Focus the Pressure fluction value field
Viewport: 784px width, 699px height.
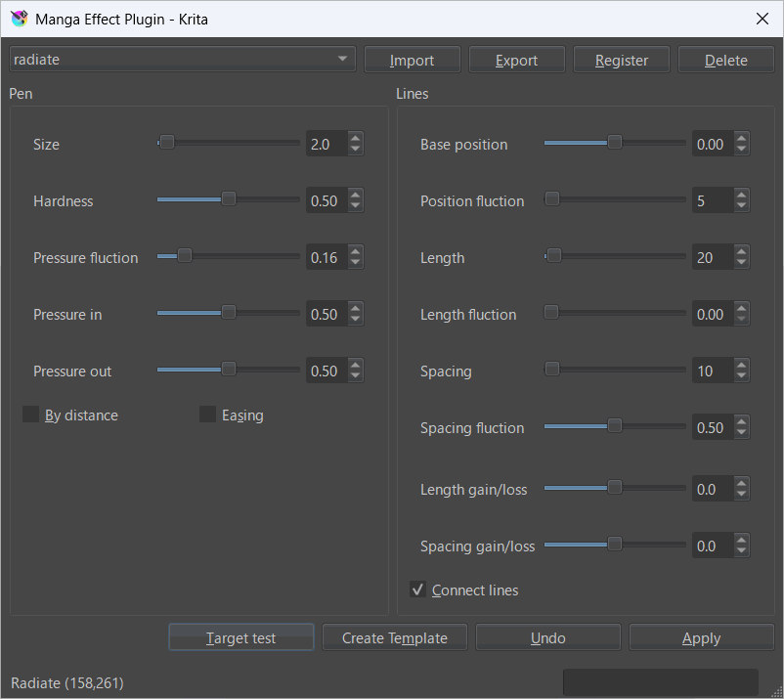coord(327,257)
